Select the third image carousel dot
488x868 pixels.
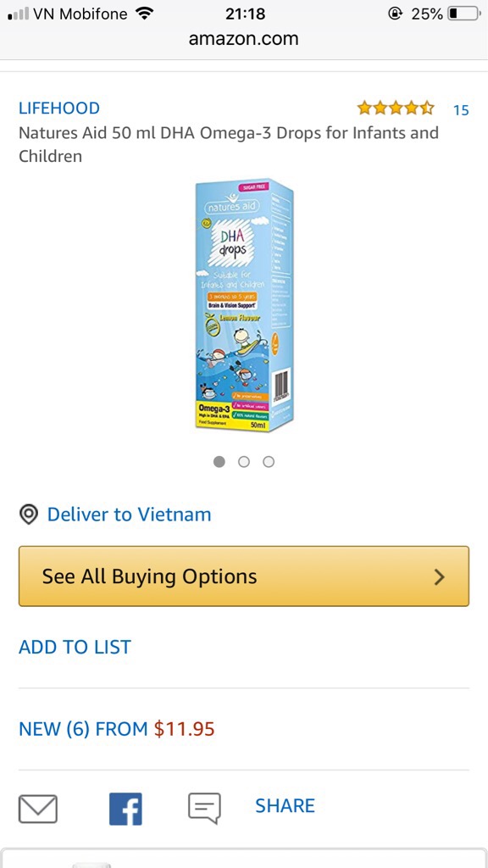pyautogui.click(x=269, y=462)
